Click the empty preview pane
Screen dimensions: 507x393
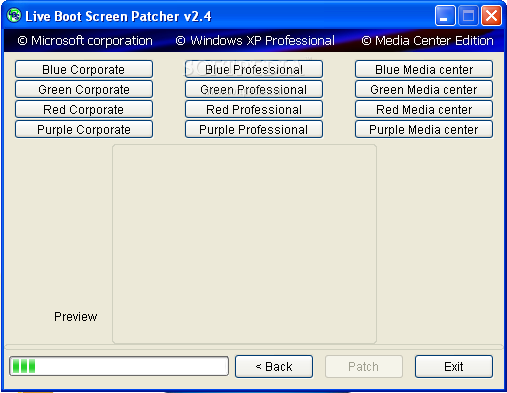pos(244,244)
